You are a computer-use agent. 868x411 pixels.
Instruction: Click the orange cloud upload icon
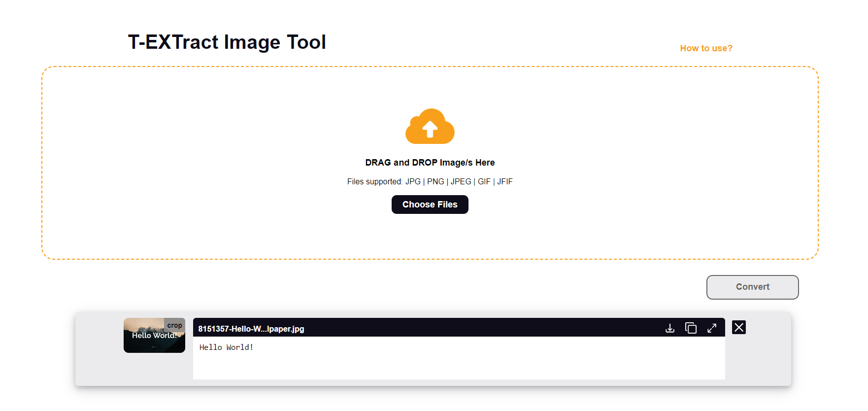pos(430,127)
